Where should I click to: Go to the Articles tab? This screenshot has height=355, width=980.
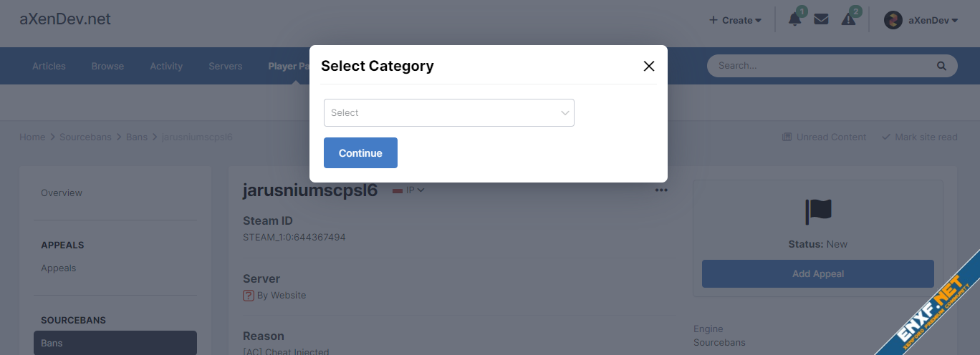tap(49, 66)
